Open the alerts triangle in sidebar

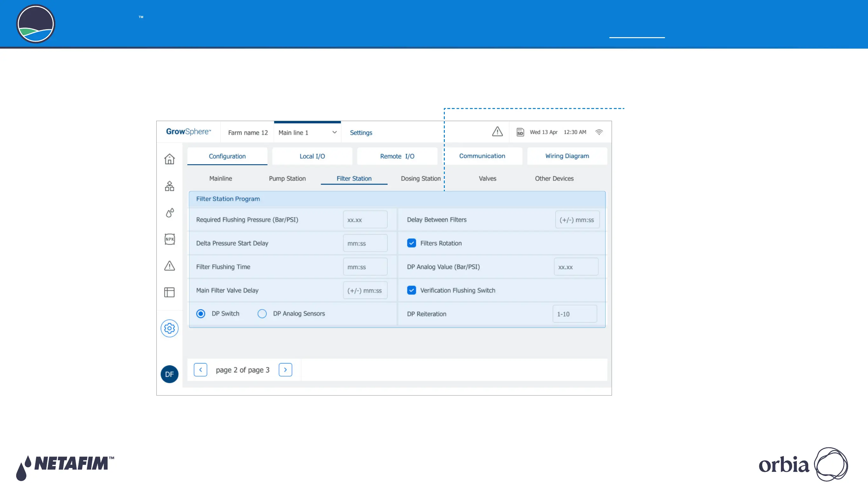coord(169,266)
